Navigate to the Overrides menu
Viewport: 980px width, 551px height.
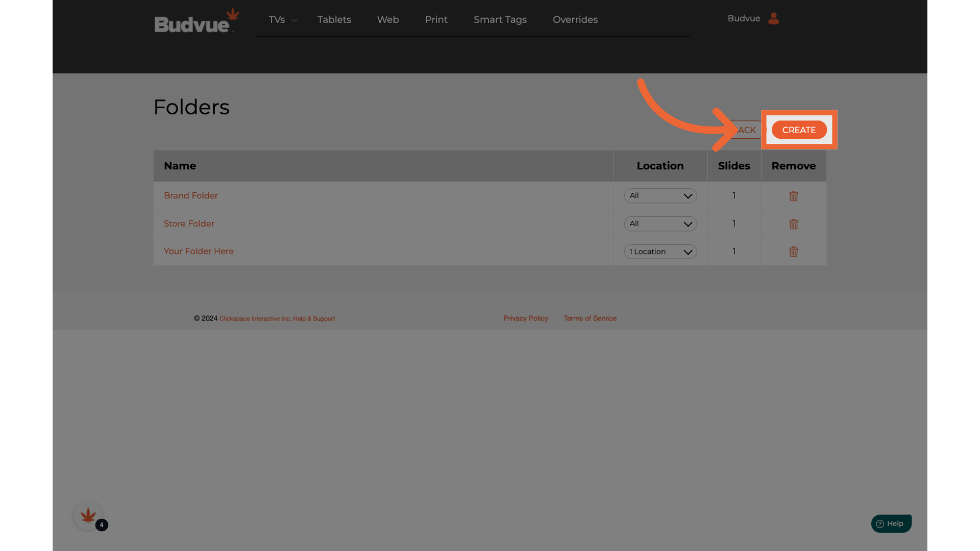575,19
